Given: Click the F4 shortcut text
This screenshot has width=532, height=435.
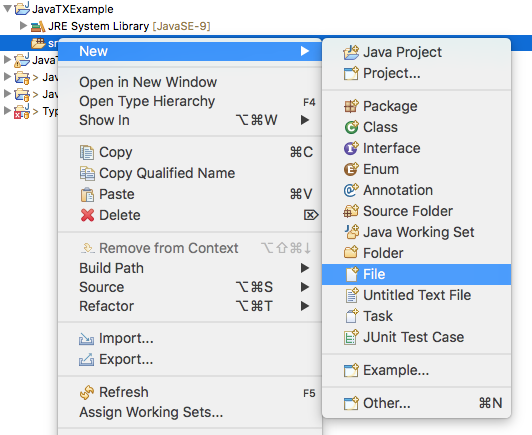Looking at the screenshot, I should (x=309, y=102).
